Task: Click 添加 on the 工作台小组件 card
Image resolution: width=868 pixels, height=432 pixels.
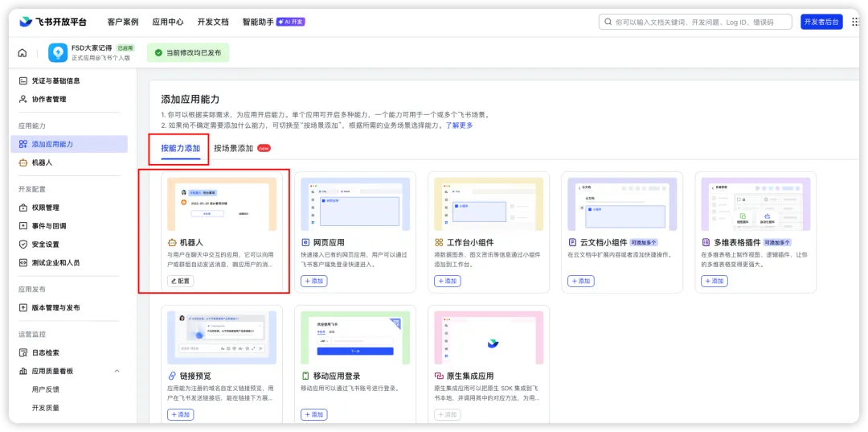Action: (448, 282)
